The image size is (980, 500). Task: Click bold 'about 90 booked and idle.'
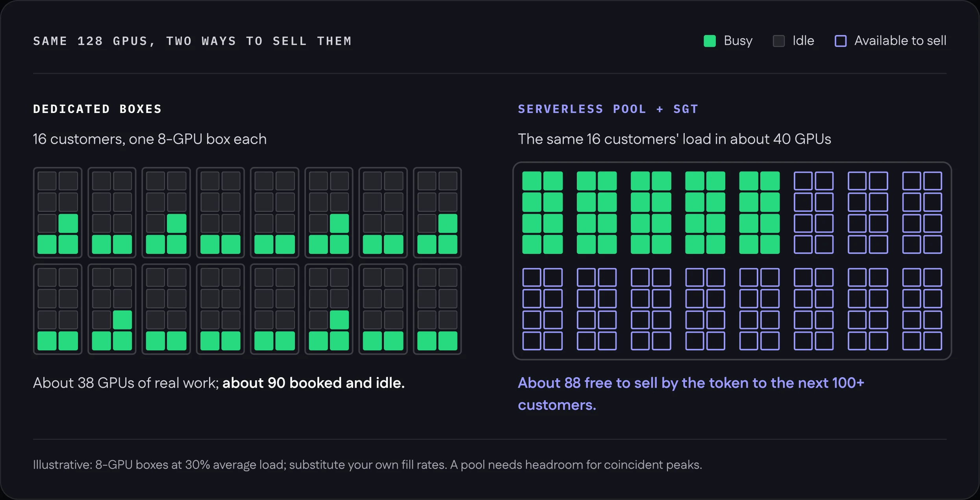(x=313, y=383)
